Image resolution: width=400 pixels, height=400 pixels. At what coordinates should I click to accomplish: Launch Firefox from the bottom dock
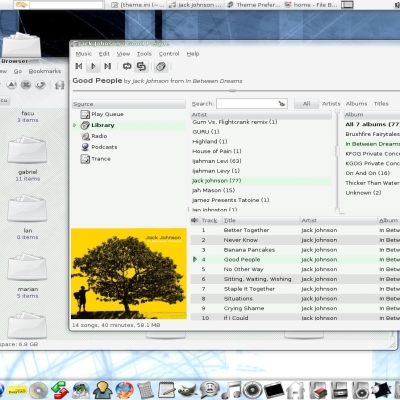(x=124, y=390)
